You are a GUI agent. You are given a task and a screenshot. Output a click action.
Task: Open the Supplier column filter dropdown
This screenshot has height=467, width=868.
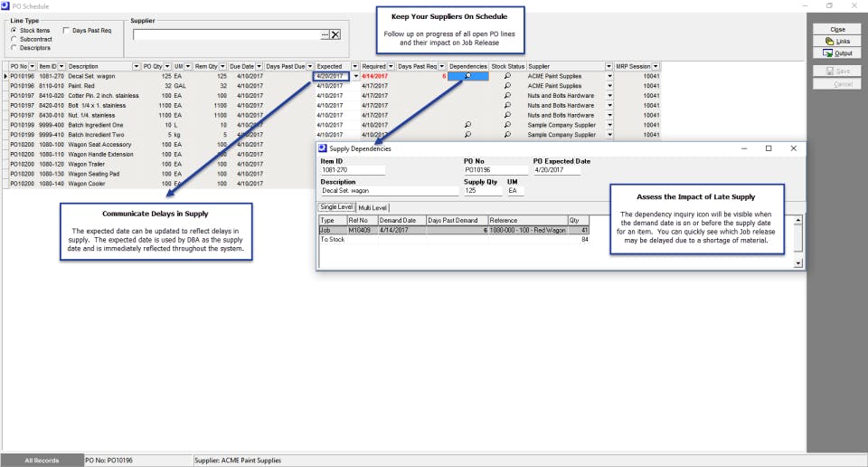(609, 66)
